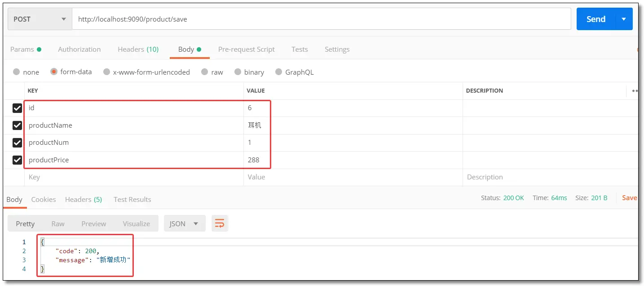Screen dimensions: 644x286
Task: Open the response Headers (5) tab
Action: click(x=84, y=199)
